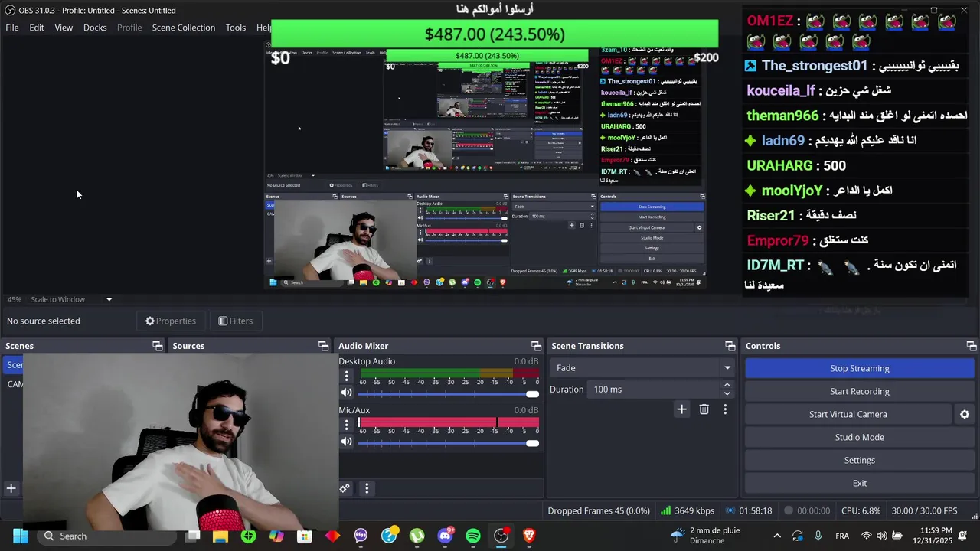The image size is (980, 551).
Task: Open the Scene Collection menu
Action: tap(184, 28)
